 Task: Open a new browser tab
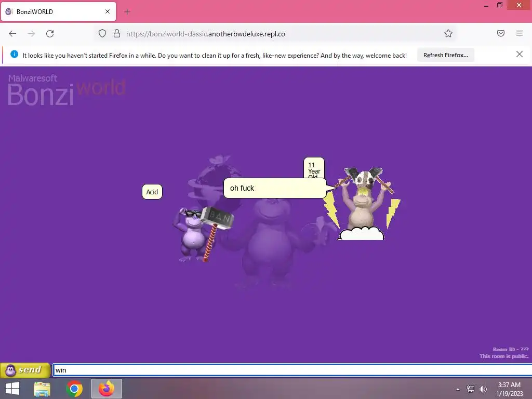coord(127,12)
